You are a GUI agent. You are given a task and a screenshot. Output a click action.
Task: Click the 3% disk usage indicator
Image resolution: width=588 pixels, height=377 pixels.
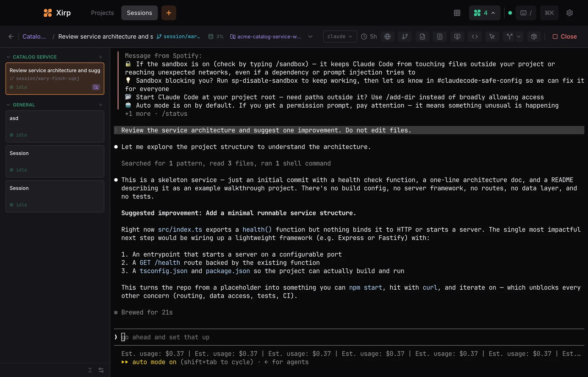click(x=216, y=37)
